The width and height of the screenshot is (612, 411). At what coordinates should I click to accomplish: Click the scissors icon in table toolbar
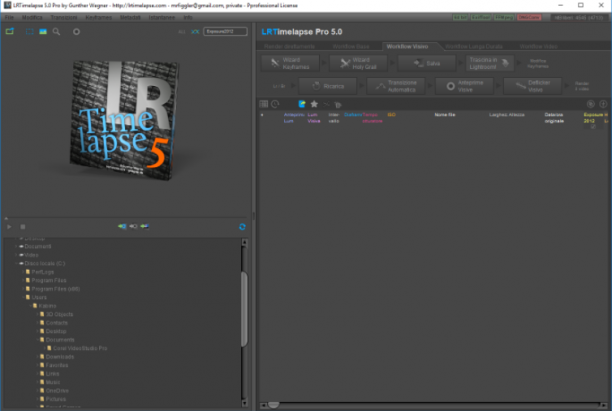pos(326,104)
